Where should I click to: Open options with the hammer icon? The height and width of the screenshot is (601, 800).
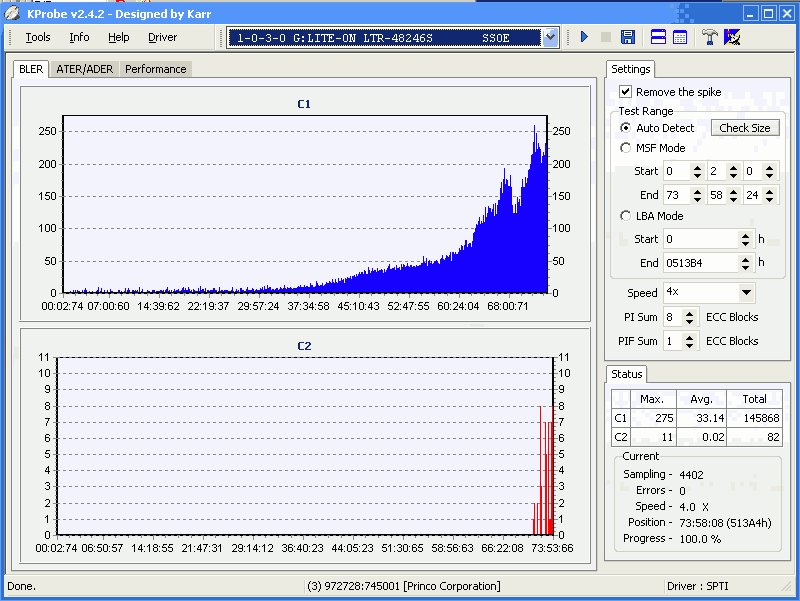pos(709,37)
